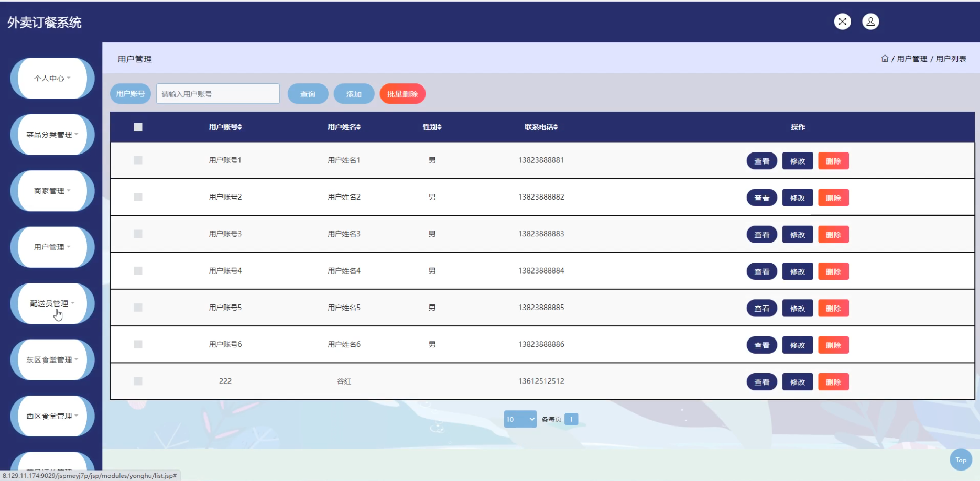The width and height of the screenshot is (980, 481).
Task: Click 用户管理 in the breadcrumb
Action: [x=912, y=59]
